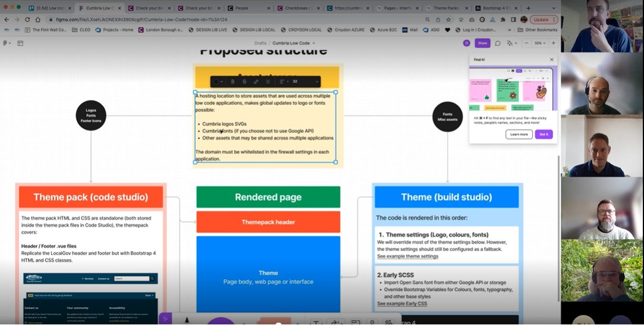
Task: Select the Theme pack (code studio) heading
Action: tap(91, 197)
